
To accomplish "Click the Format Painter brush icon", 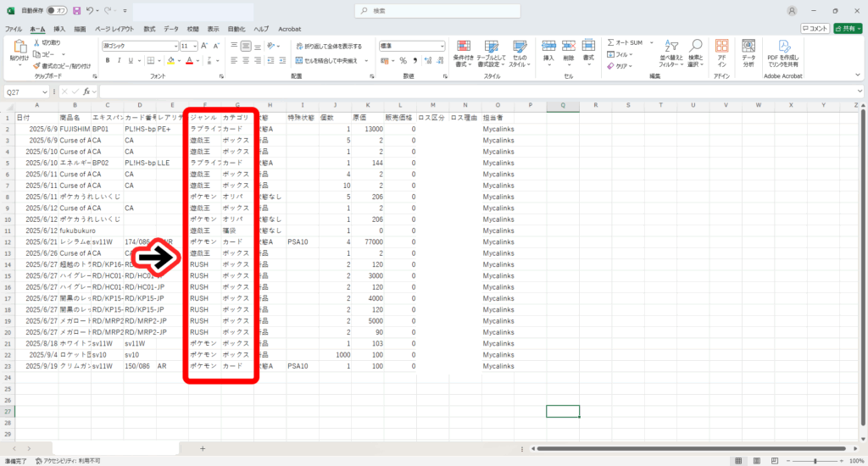I will click(36, 65).
